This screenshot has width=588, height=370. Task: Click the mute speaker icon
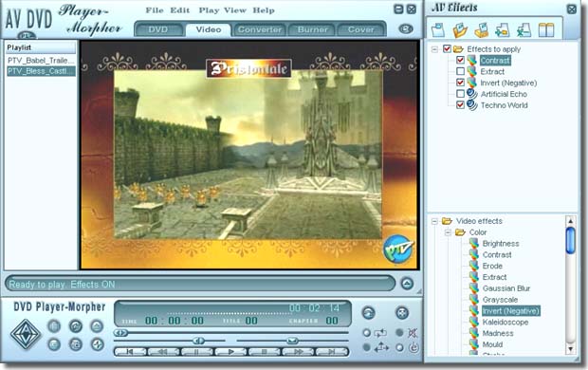click(413, 332)
